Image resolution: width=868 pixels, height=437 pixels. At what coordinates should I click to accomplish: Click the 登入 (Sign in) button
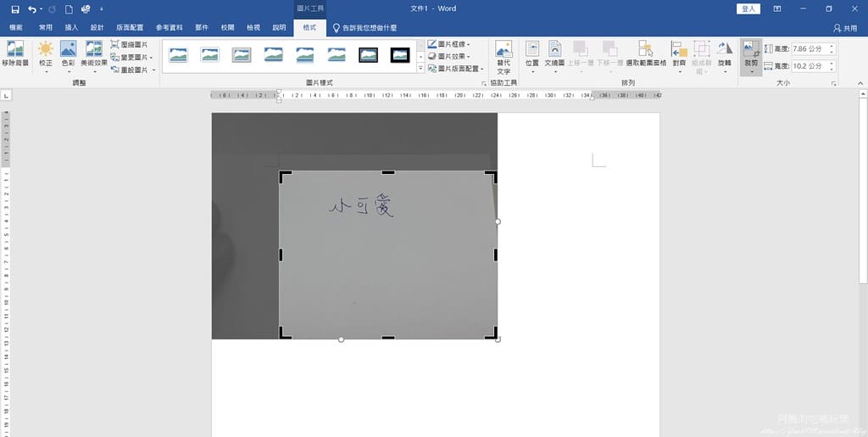pyautogui.click(x=748, y=8)
